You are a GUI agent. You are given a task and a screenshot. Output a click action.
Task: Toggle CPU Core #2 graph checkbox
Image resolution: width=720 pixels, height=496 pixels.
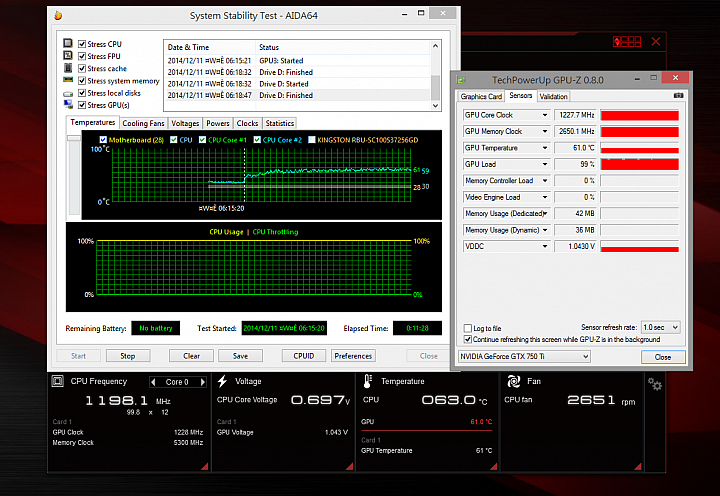point(257,140)
